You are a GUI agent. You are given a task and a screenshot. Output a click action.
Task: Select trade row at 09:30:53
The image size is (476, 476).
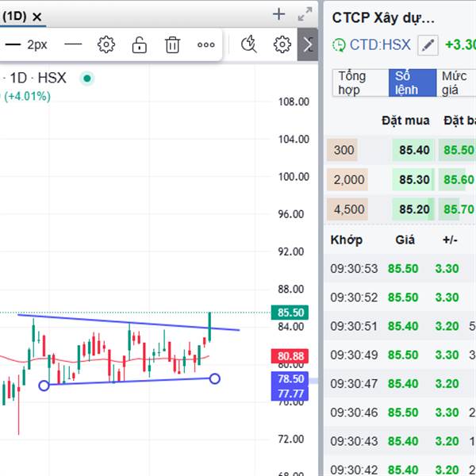coord(400,269)
